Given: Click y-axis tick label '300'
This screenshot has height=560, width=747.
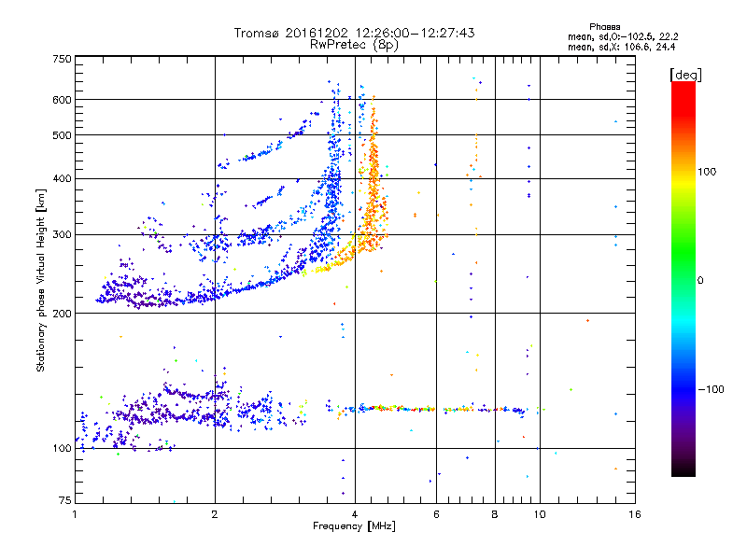Looking at the screenshot, I should point(62,235).
